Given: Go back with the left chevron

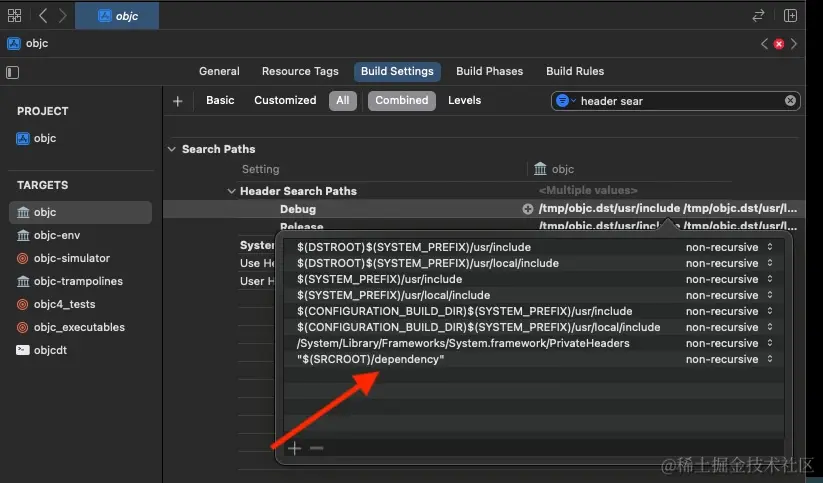Looking at the screenshot, I should [x=43, y=16].
